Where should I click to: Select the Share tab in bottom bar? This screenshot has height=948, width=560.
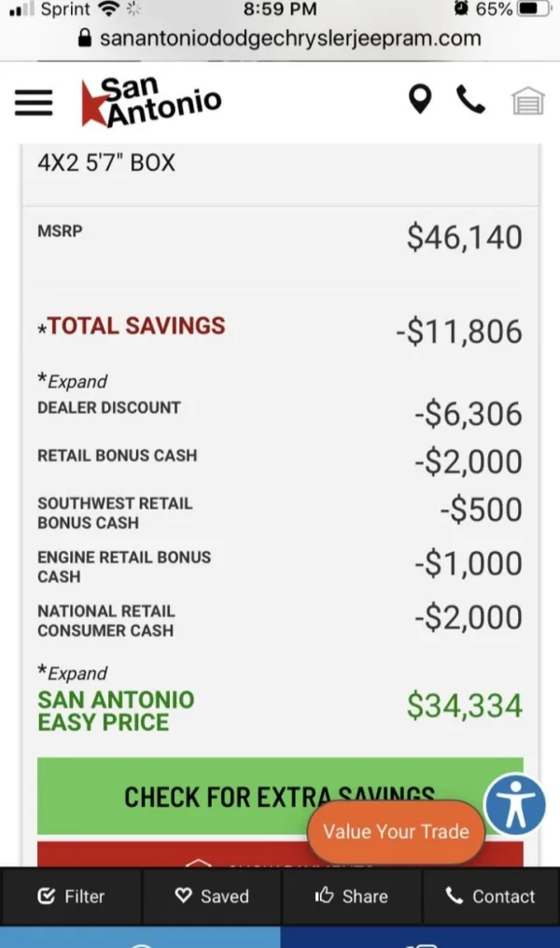tap(352, 897)
